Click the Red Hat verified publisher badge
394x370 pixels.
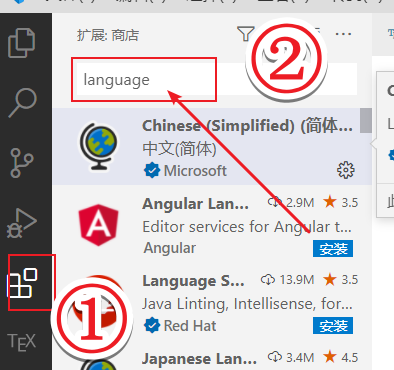pos(152,326)
